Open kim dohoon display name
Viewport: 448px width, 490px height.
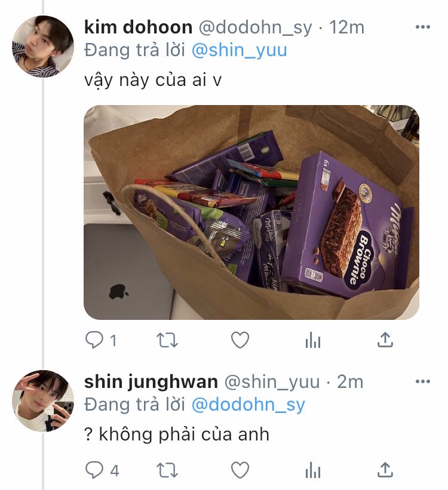(138, 27)
